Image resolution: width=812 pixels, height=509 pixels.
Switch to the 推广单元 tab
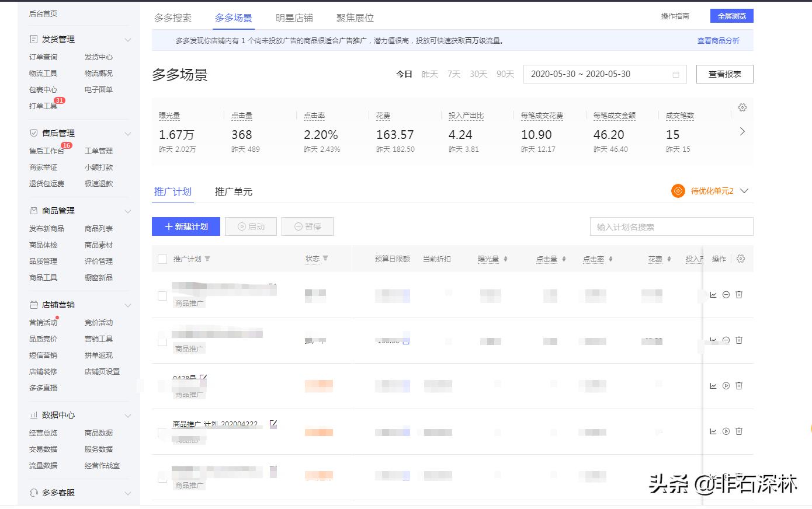[x=233, y=191]
